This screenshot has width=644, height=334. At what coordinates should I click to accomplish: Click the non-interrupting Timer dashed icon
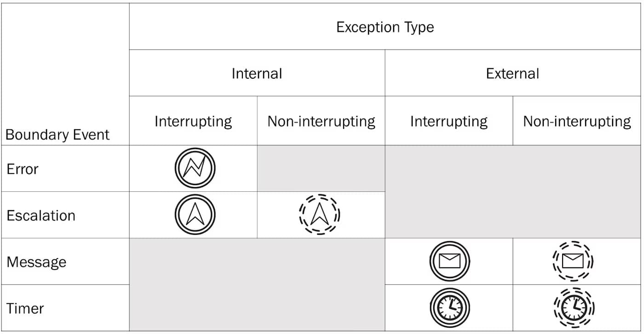click(x=574, y=308)
